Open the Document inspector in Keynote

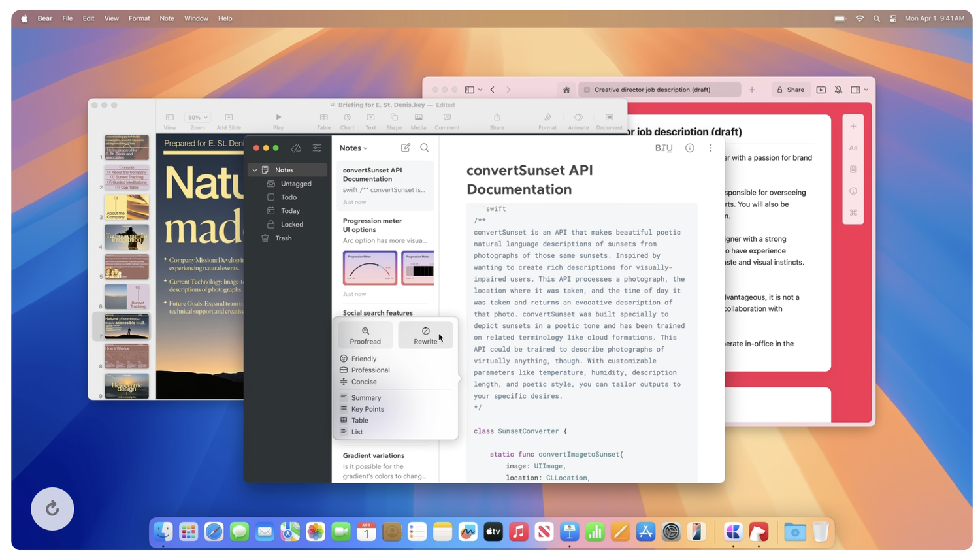click(x=609, y=122)
